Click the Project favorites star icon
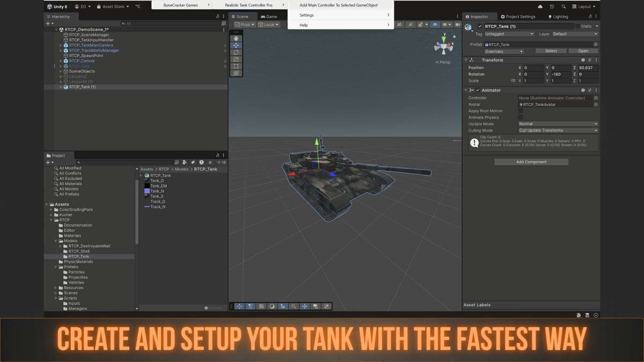The width and height of the screenshot is (644, 362). coord(210,162)
